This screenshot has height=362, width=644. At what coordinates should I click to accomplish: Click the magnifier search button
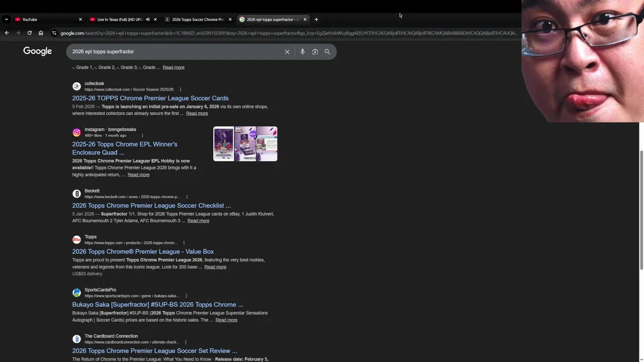pos(327,51)
